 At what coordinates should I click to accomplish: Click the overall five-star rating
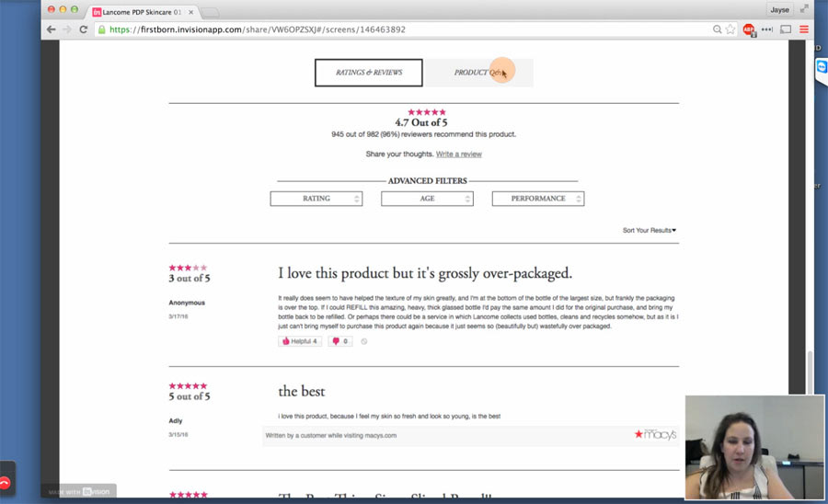pyautogui.click(x=427, y=112)
